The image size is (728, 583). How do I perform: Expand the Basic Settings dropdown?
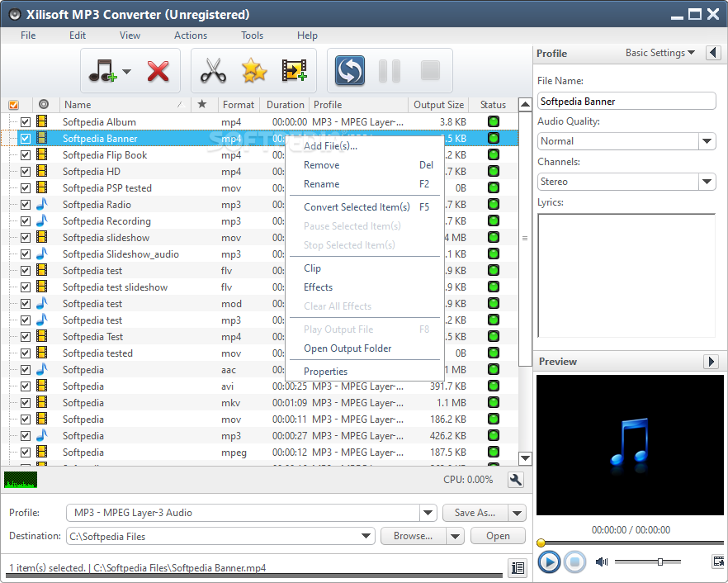(x=659, y=53)
